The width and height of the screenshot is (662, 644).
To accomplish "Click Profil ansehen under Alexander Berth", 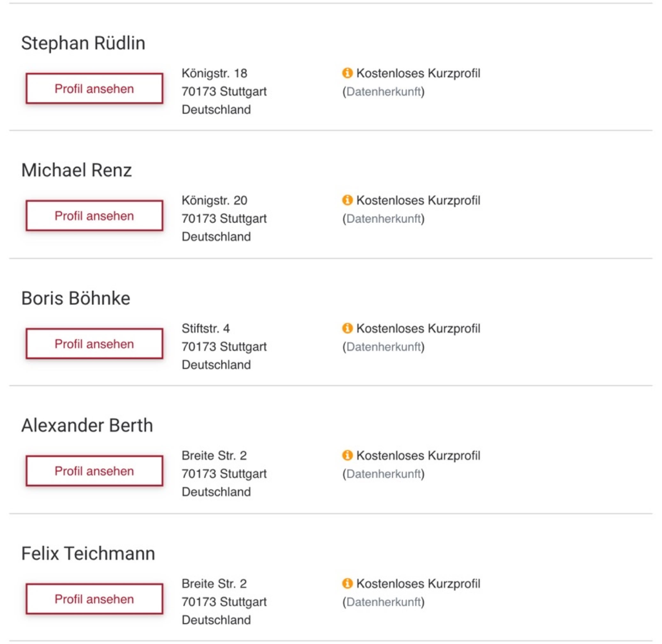I will click(x=94, y=471).
